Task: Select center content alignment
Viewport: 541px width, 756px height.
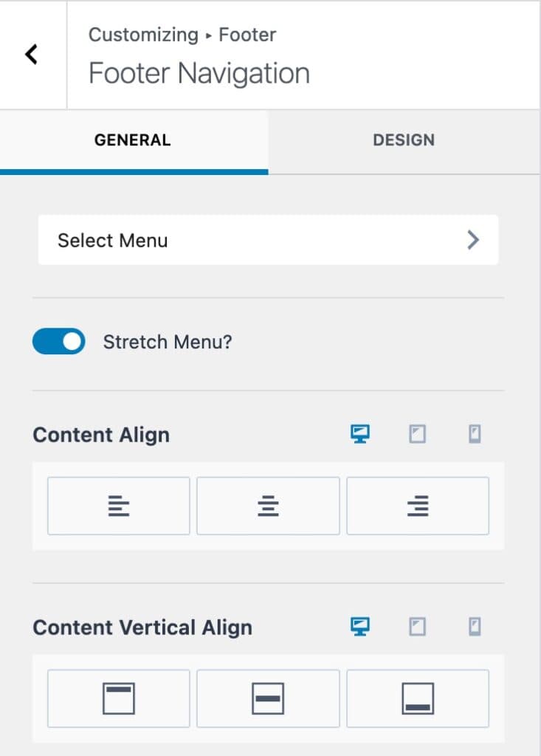Action: (x=268, y=505)
